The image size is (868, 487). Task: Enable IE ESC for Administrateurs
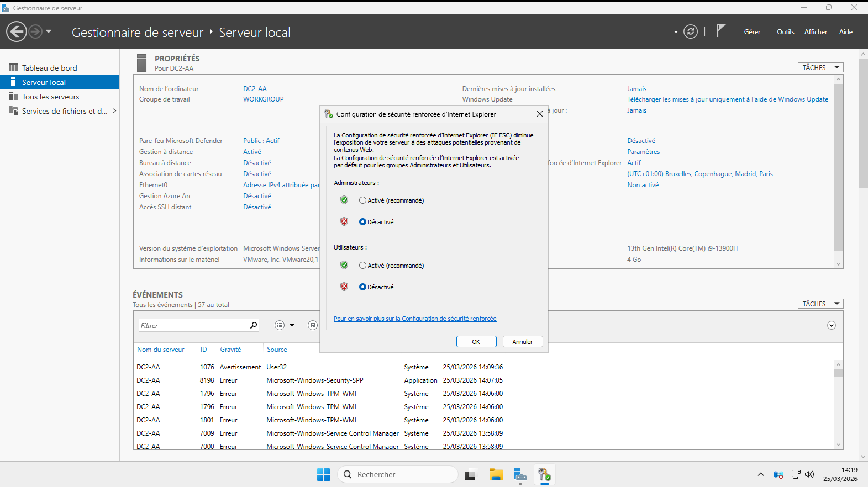362,200
